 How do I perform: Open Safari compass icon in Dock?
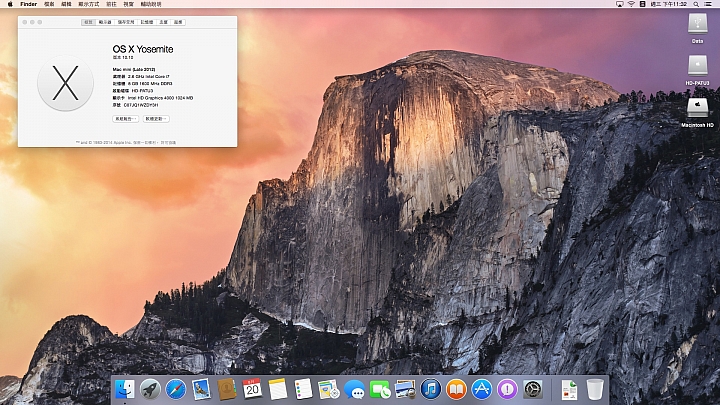click(x=176, y=389)
